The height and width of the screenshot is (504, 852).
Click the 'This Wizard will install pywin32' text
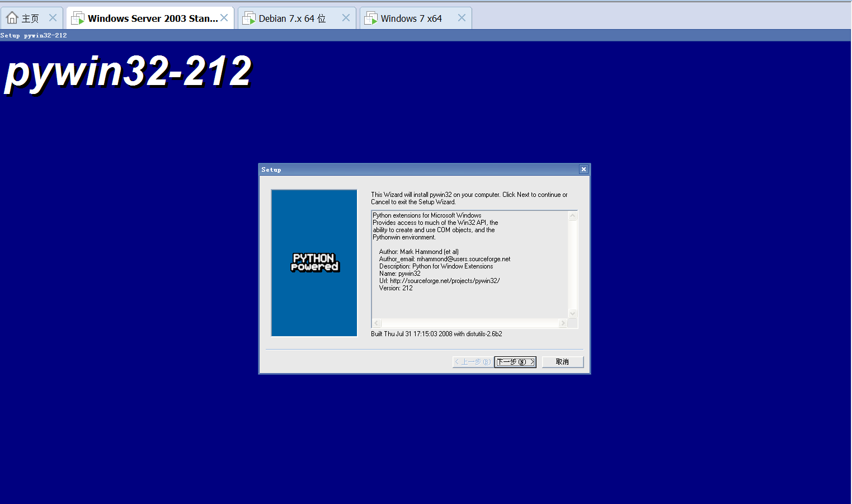point(469,198)
